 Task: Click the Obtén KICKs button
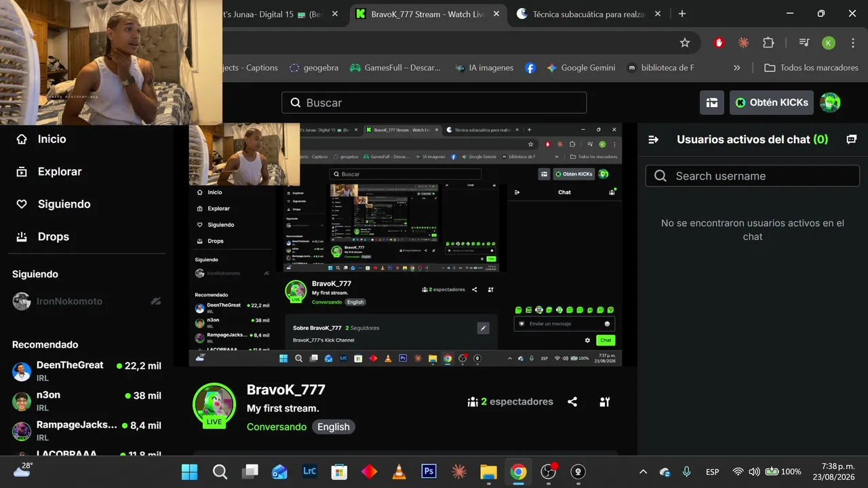tap(772, 102)
